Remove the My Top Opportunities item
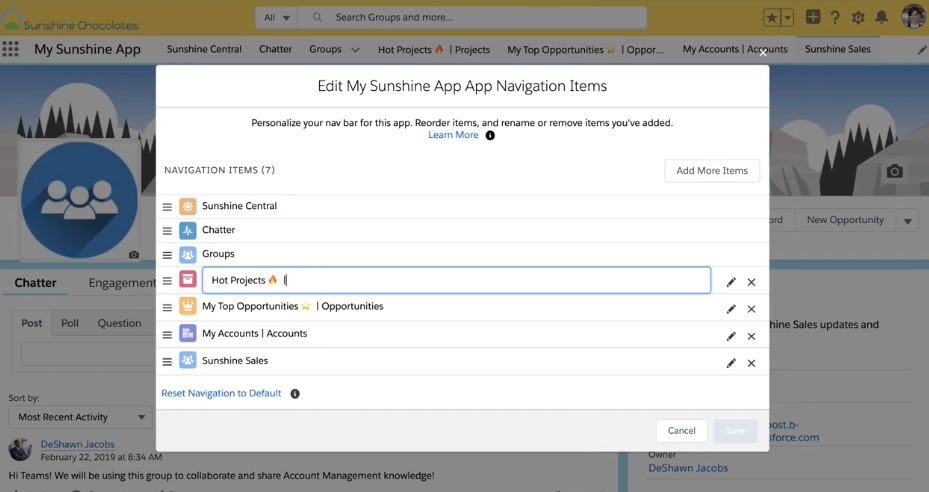The width and height of the screenshot is (929, 492). [x=751, y=309]
